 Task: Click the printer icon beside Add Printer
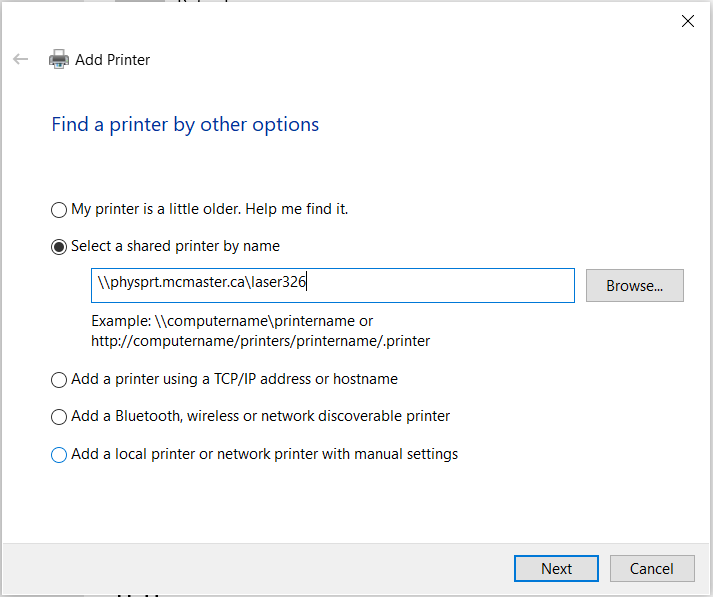tap(59, 59)
